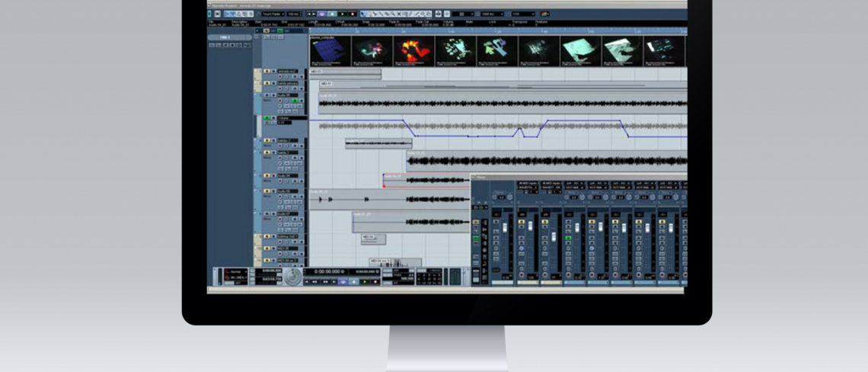
Task: Select the red-orange video thumbnail
Action: tap(413, 50)
